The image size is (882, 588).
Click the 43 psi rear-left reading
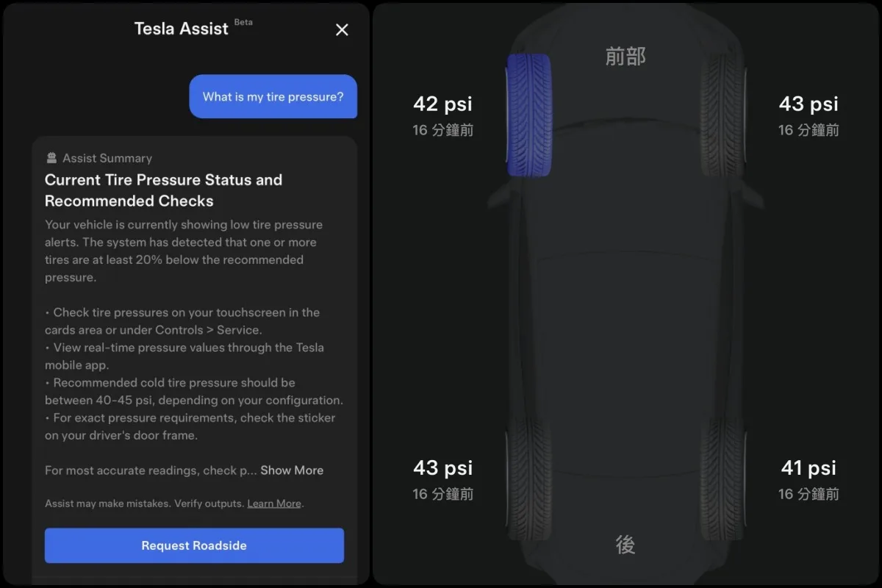pyautogui.click(x=442, y=467)
